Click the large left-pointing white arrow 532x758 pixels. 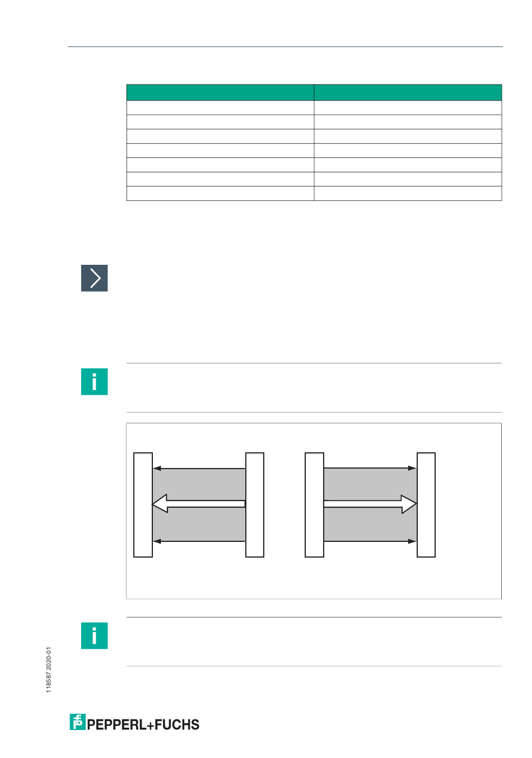coord(199,504)
